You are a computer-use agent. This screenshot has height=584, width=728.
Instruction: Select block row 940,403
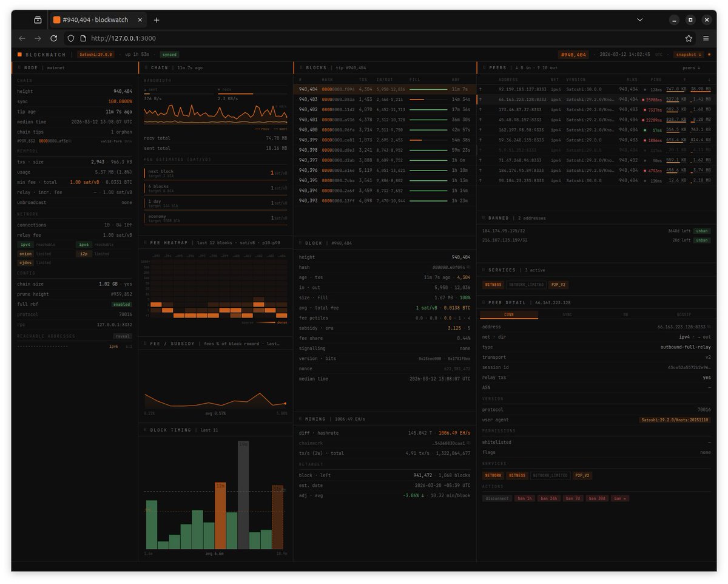385,99
